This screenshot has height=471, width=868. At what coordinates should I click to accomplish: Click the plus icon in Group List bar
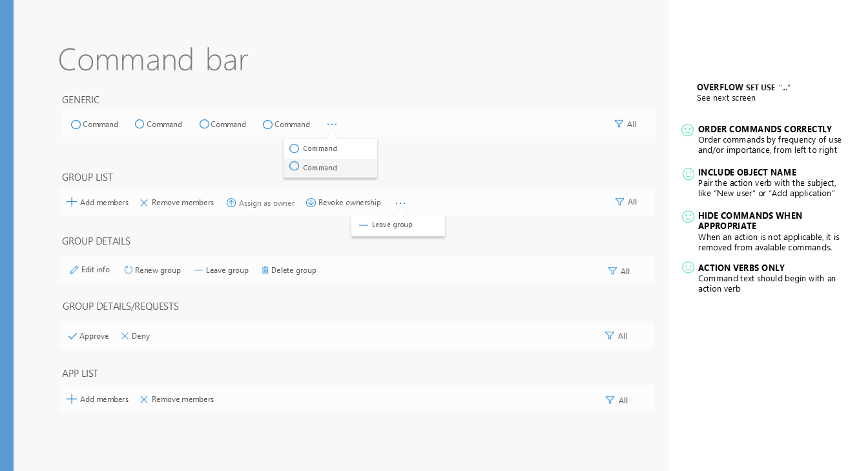coord(72,203)
